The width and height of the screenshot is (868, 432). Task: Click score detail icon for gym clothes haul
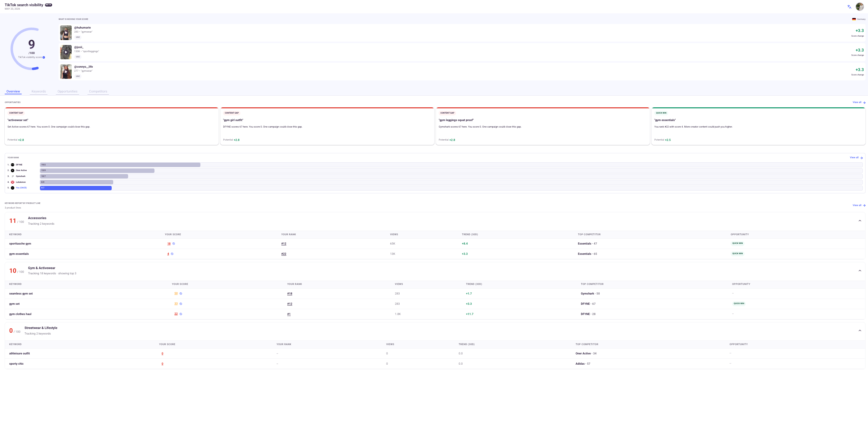point(181,314)
